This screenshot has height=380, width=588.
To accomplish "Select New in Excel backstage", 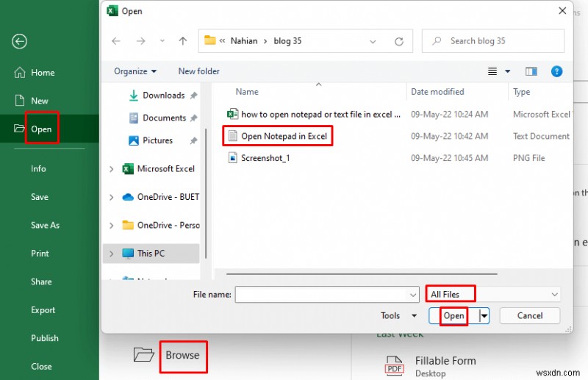I will (40, 101).
